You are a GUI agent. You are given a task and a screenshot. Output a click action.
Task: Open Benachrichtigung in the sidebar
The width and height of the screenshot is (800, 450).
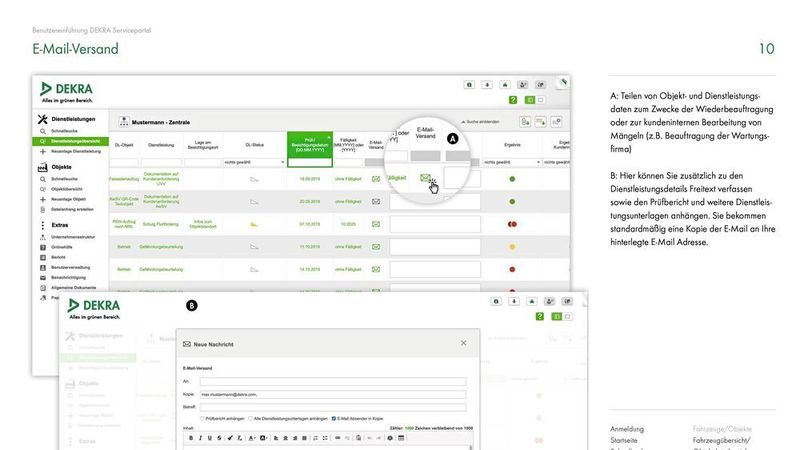pos(68,278)
